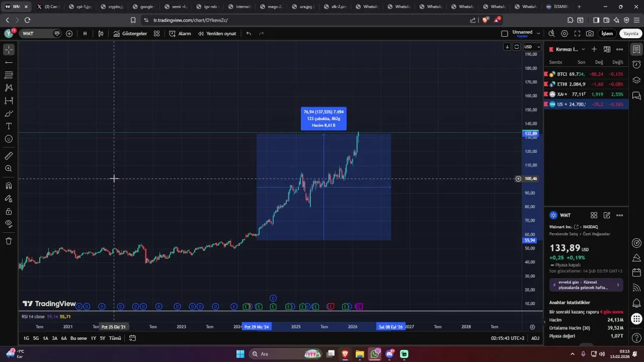Screen dimensions: 644x362
Task: Click the Yayınla publish button
Action: coord(631,34)
